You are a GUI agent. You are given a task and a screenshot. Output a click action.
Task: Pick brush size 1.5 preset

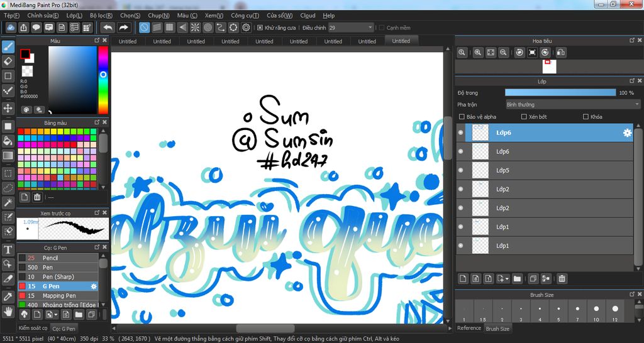tap(483, 312)
